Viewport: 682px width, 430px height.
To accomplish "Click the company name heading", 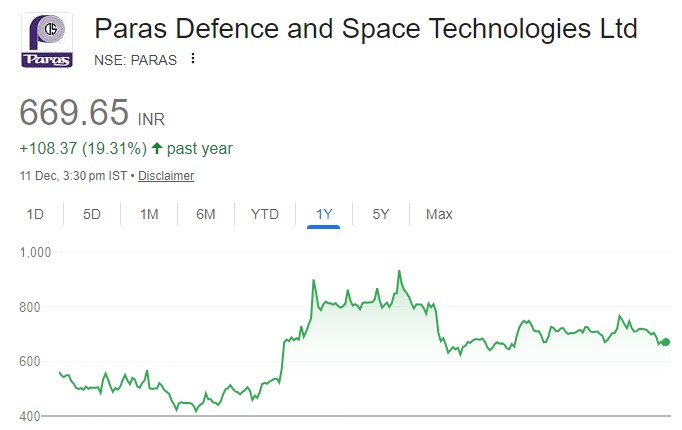I will tap(365, 27).
